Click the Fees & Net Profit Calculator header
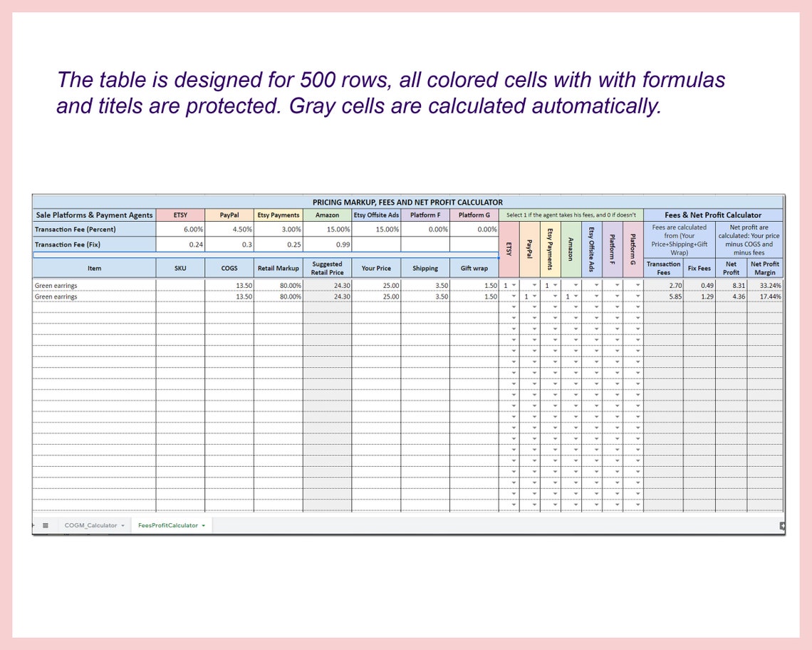 714,215
